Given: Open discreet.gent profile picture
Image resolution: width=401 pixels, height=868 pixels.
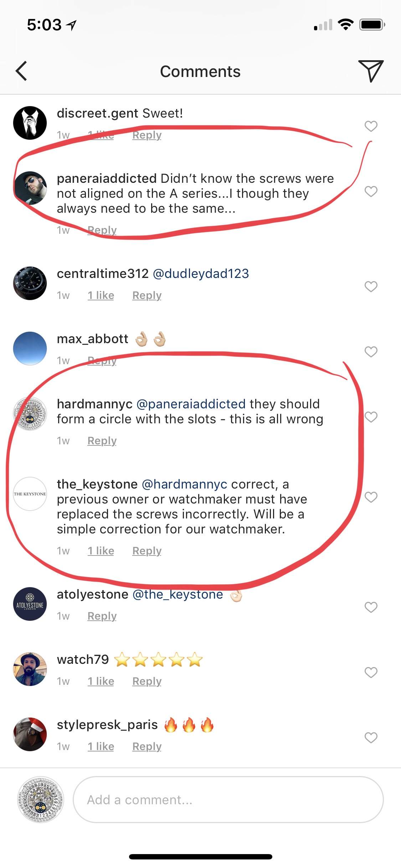Looking at the screenshot, I should (30, 123).
